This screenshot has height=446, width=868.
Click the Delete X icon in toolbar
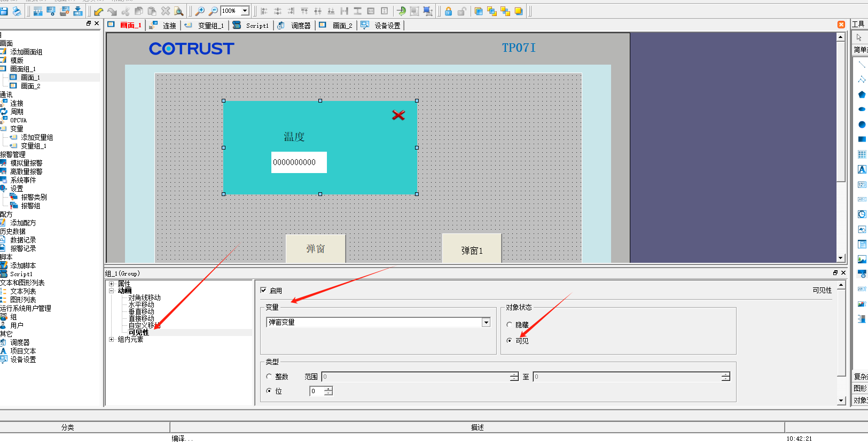[166, 11]
